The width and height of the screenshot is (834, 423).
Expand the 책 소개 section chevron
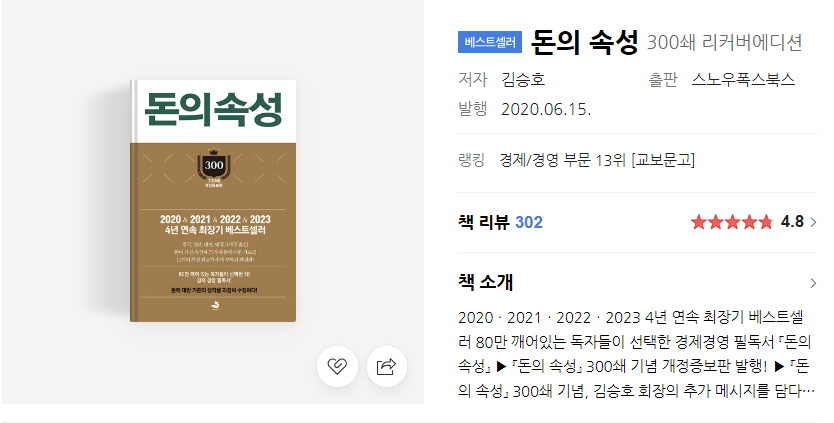point(813,283)
